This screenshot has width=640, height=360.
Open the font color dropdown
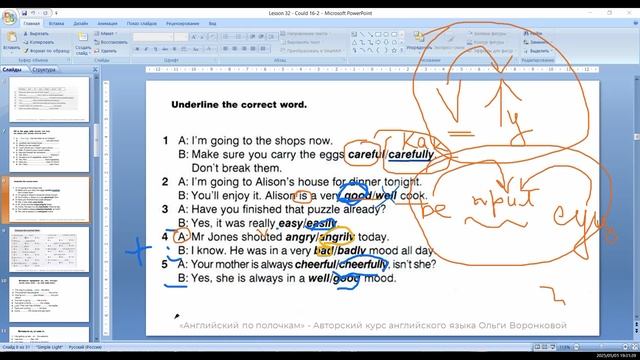pyautogui.click(x=210, y=49)
